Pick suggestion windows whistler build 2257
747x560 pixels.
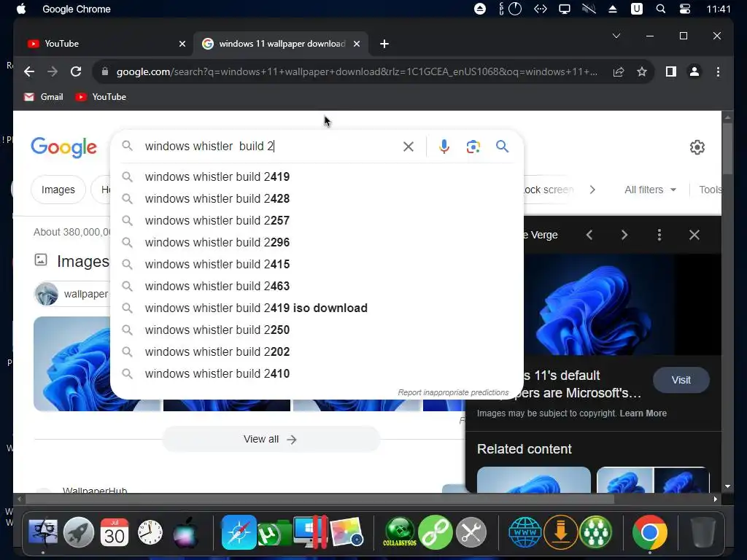click(x=317, y=220)
